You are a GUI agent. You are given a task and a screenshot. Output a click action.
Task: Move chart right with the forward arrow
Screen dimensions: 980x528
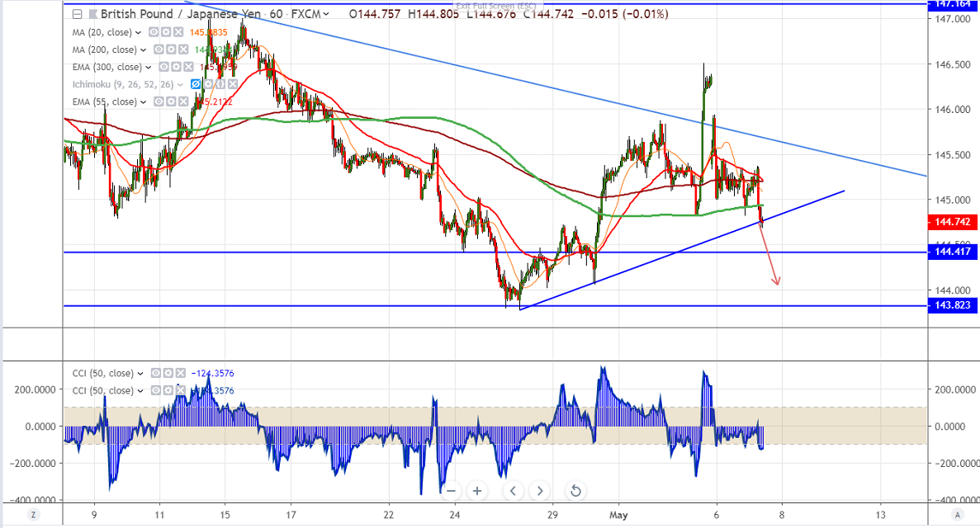(539, 491)
